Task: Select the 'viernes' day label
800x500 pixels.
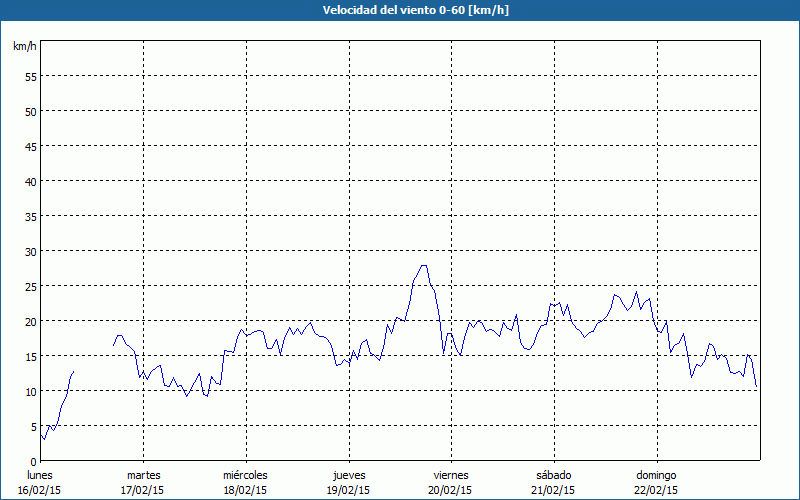Action: (450, 475)
